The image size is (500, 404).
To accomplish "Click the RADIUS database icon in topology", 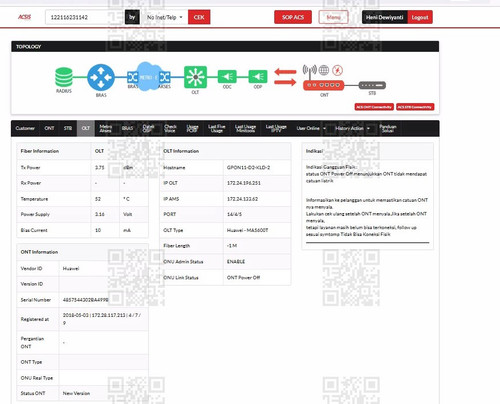I will [x=64, y=77].
